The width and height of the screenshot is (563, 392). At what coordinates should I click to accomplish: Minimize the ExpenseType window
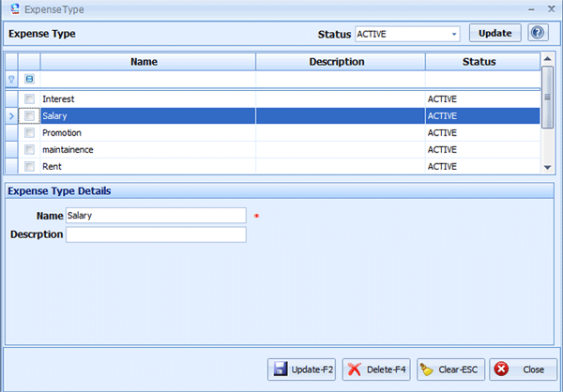coord(531,9)
